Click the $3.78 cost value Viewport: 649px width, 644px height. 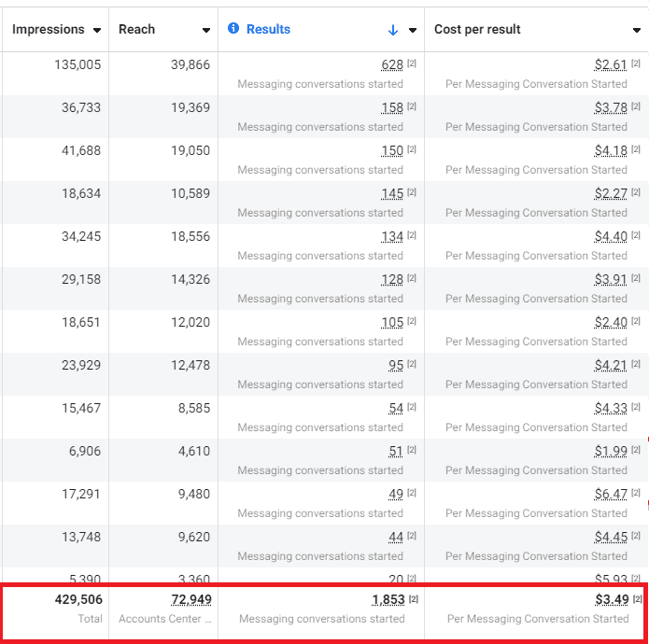(611, 108)
